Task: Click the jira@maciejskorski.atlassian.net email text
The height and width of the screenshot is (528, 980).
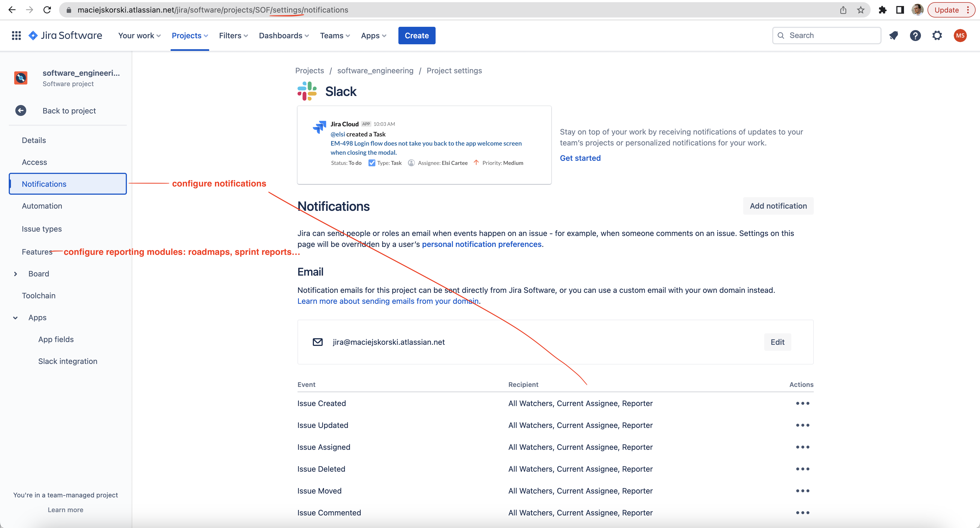Action: (389, 342)
